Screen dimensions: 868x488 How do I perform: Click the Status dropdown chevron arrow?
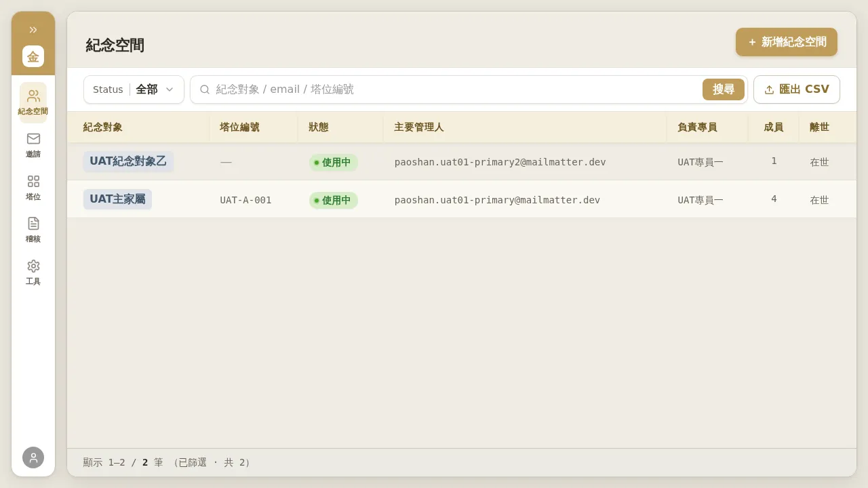point(170,89)
